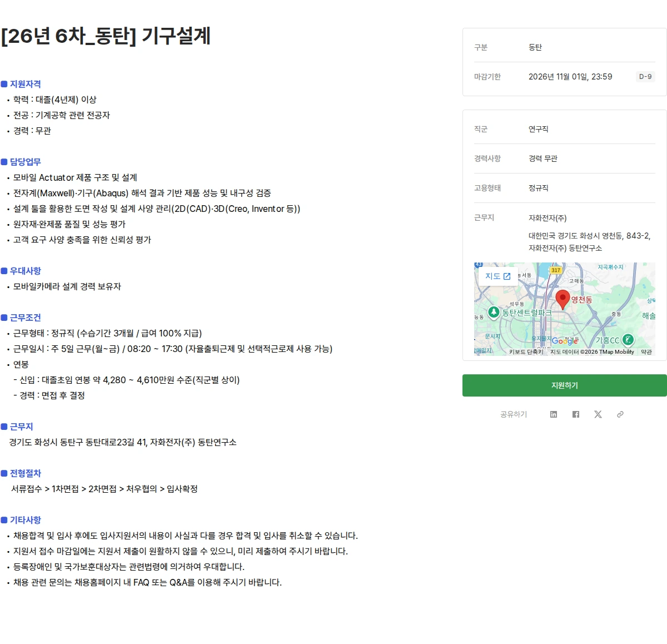Click line 학력 : 대졸(4년제) 이상

pos(55,100)
